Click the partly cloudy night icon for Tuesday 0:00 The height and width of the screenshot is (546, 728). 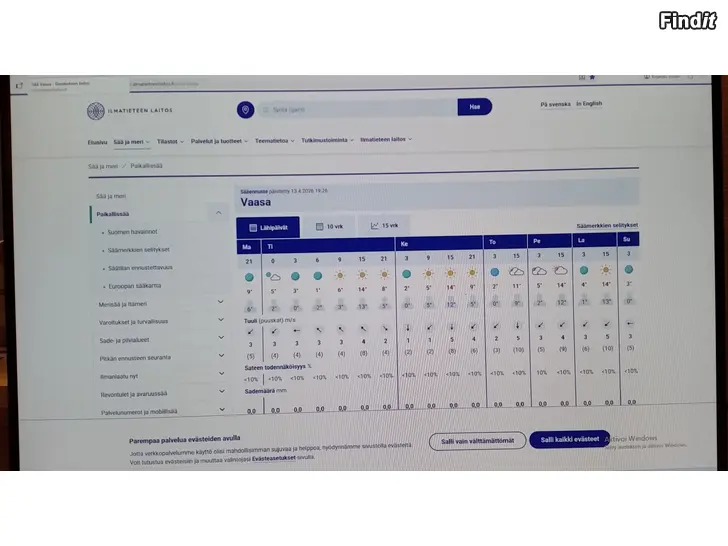[272, 275]
